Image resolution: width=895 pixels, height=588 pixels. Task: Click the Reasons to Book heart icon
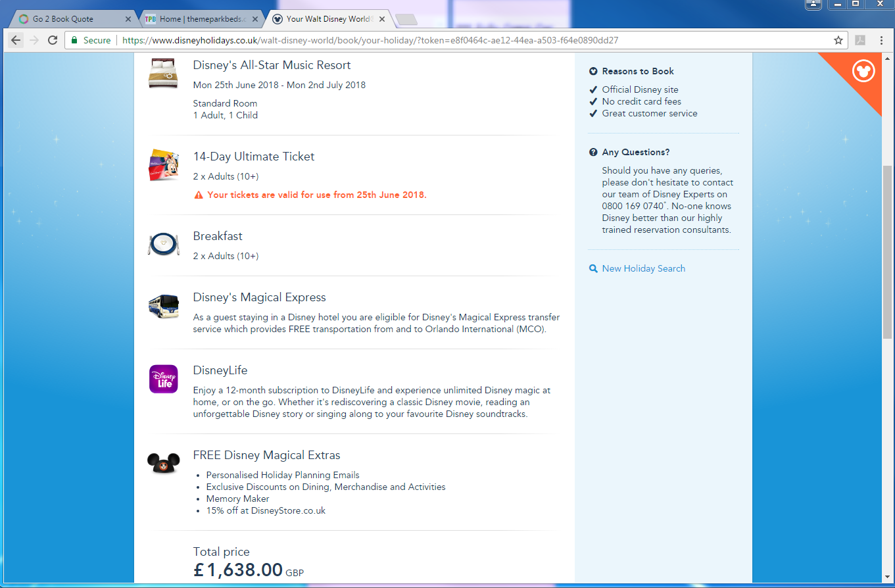[593, 71]
